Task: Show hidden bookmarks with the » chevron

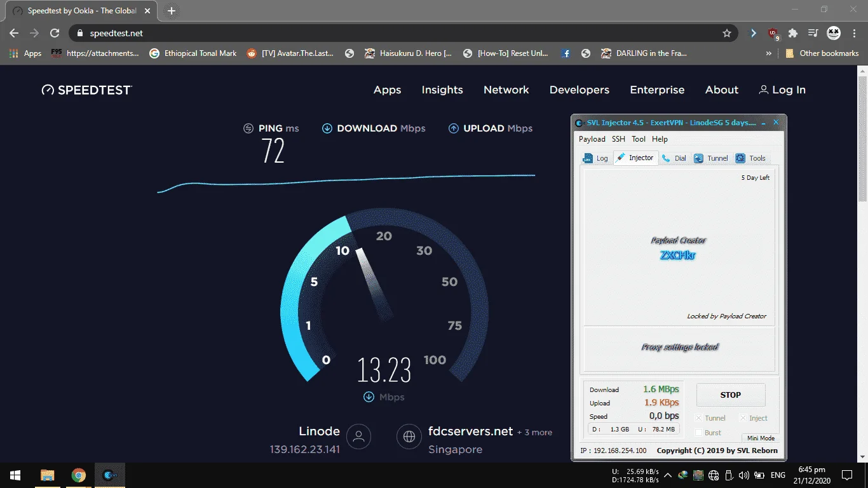Action: pyautogui.click(x=769, y=53)
